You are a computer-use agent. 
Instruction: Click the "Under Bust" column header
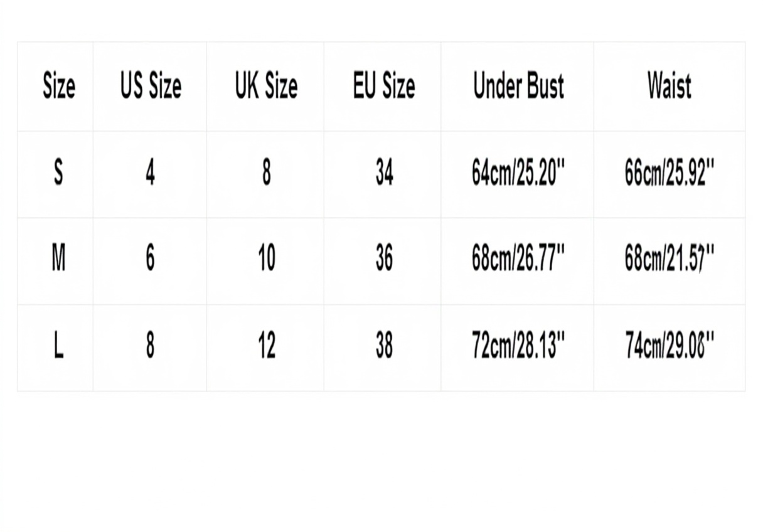coord(518,86)
